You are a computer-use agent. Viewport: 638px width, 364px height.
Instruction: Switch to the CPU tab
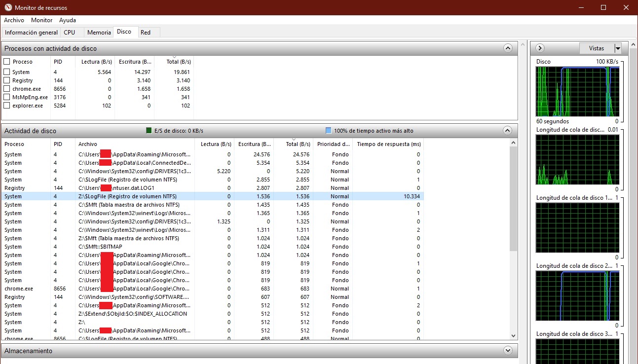pyautogui.click(x=70, y=33)
